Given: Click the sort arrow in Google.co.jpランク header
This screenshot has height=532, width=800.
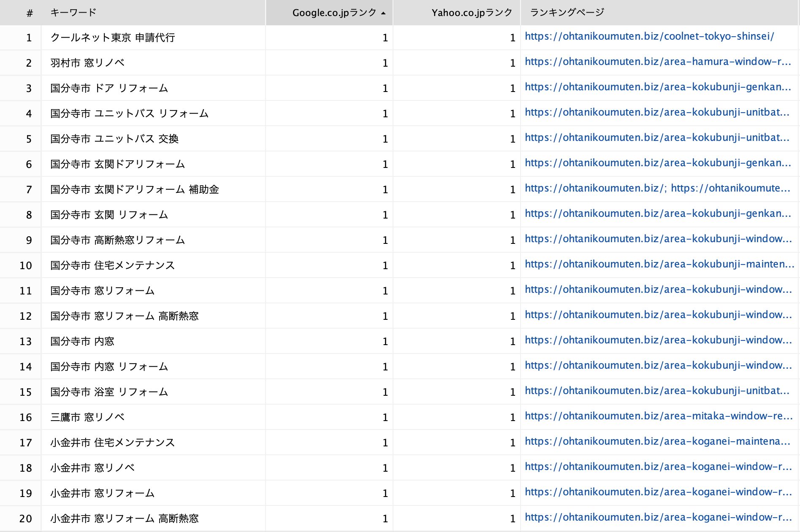Looking at the screenshot, I should point(383,13).
